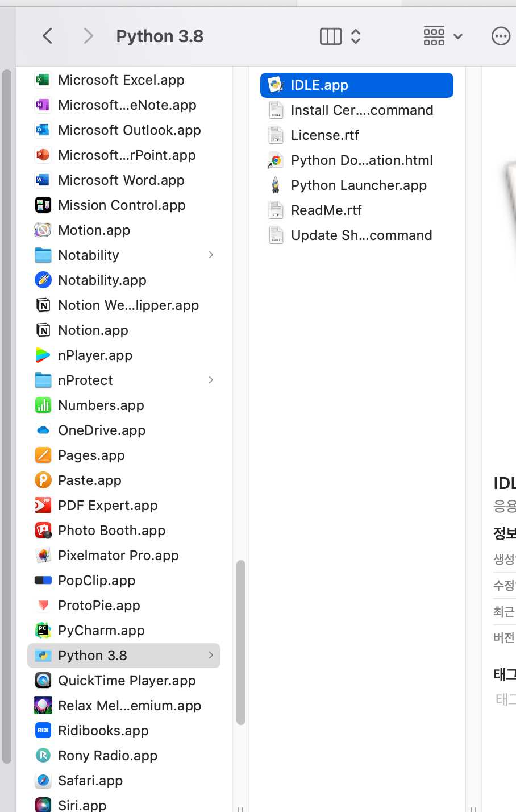Click the Relax Melodies app icon
Viewport: 516px width, 812px height.
(43, 706)
